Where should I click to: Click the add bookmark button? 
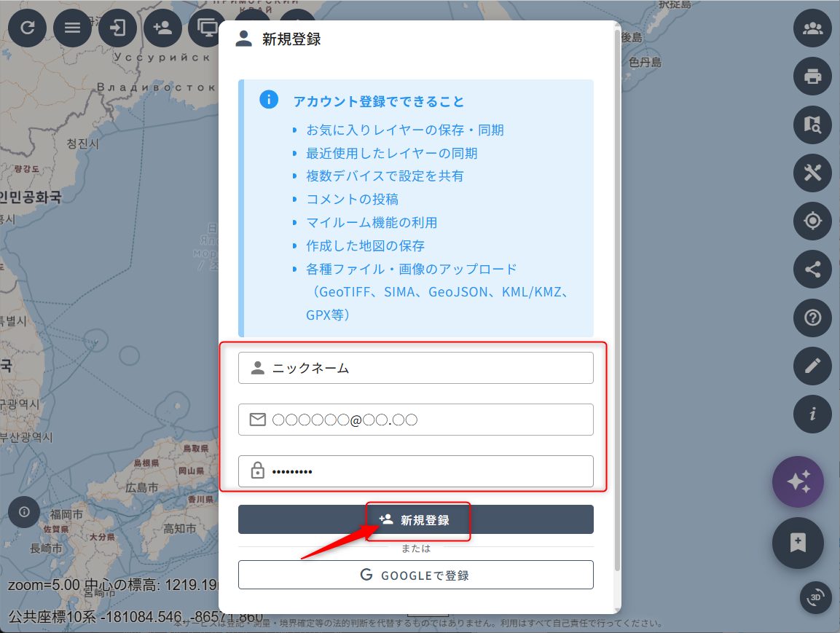(798, 543)
